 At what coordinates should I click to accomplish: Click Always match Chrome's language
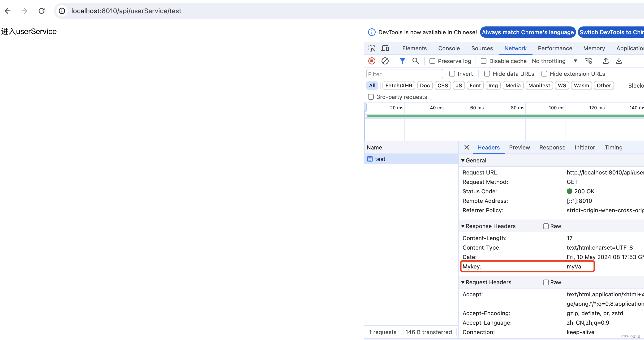click(528, 33)
